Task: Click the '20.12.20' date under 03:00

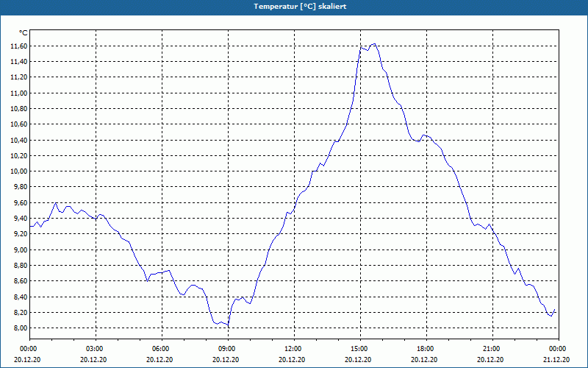Action: click(93, 359)
